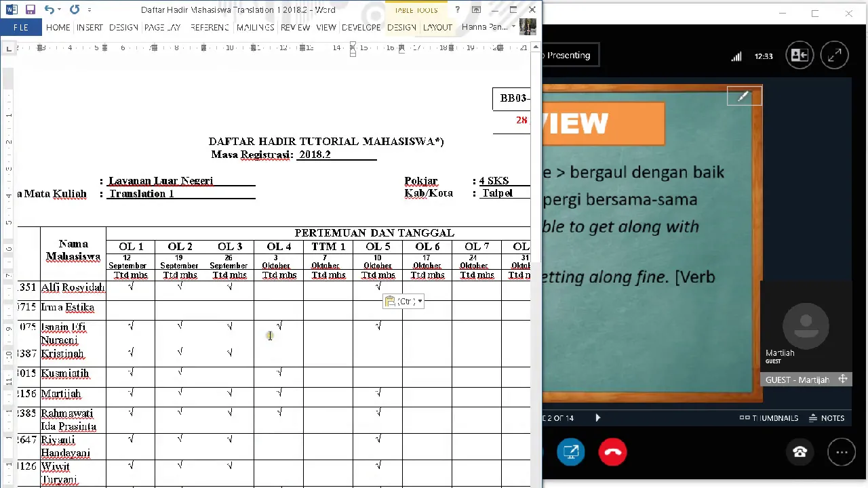Click the OL 5 column header cell
The image size is (868, 488).
tap(378, 247)
